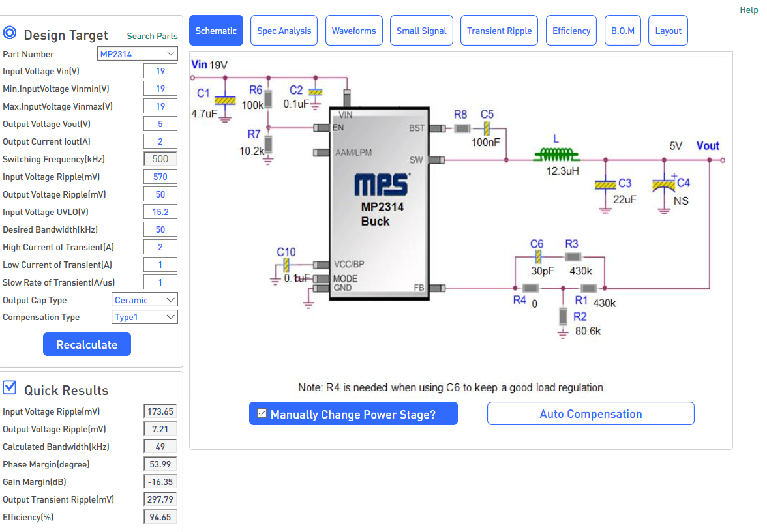Focus the Input Voltage UVLO(V) field
The image size is (767, 532).
[160, 212]
